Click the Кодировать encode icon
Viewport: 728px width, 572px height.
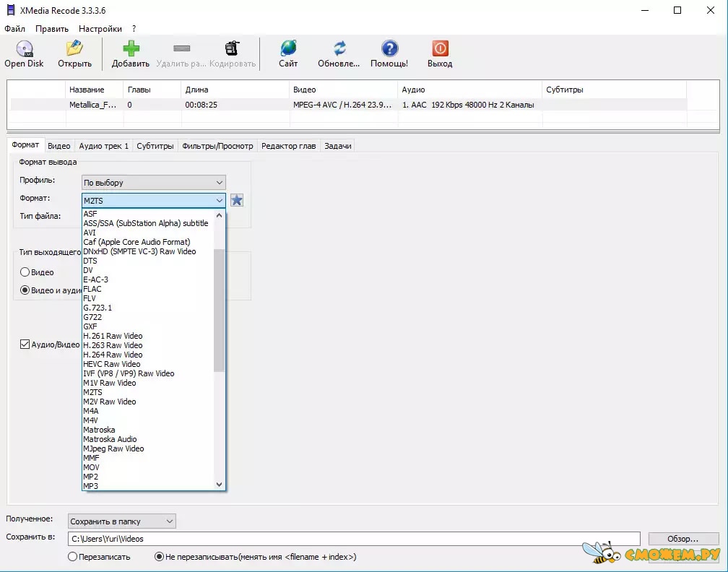point(232,48)
